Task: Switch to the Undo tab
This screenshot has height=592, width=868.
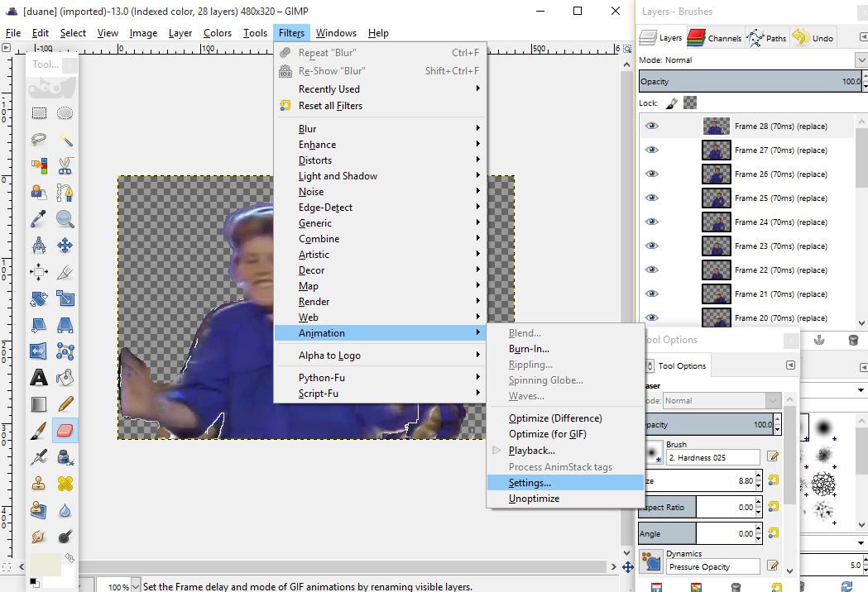Action: click(813, 38)
